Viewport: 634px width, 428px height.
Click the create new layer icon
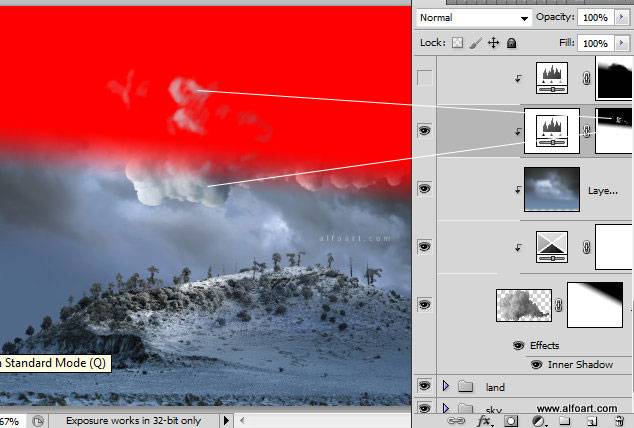coord(592,421)
